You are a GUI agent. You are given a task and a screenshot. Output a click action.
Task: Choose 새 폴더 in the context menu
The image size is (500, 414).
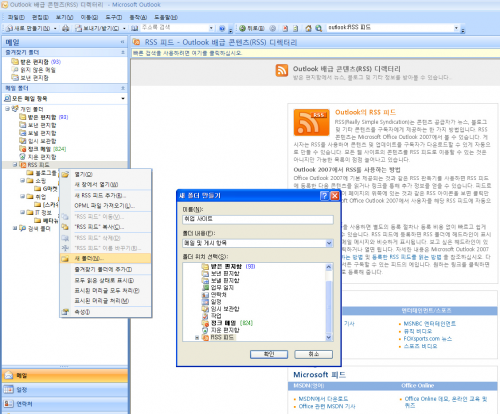(x=105, y=259)
